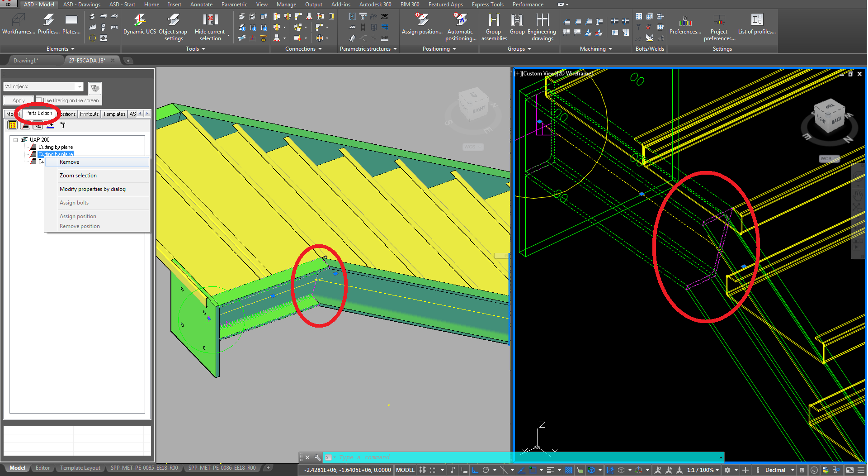Open Preferences in the Settings panel

click(x=685, y=25)
